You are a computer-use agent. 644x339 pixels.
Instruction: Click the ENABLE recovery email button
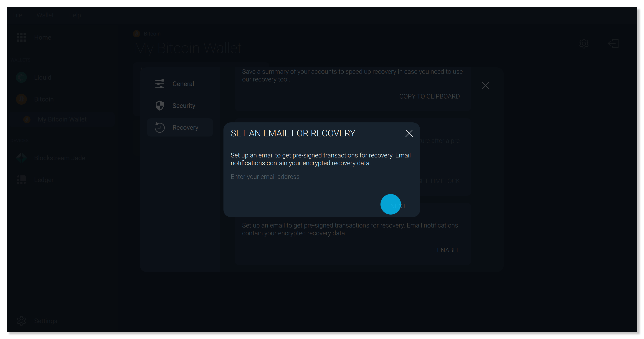click(448, 250)
